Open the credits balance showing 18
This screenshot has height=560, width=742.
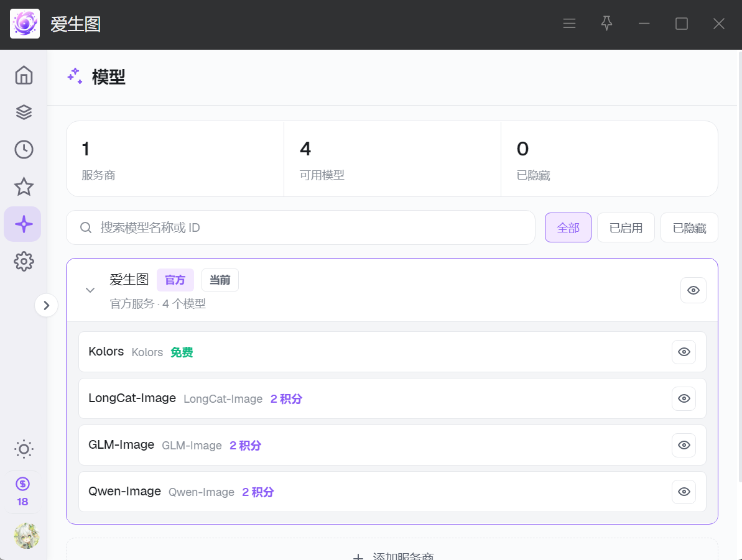pos(23,492)
